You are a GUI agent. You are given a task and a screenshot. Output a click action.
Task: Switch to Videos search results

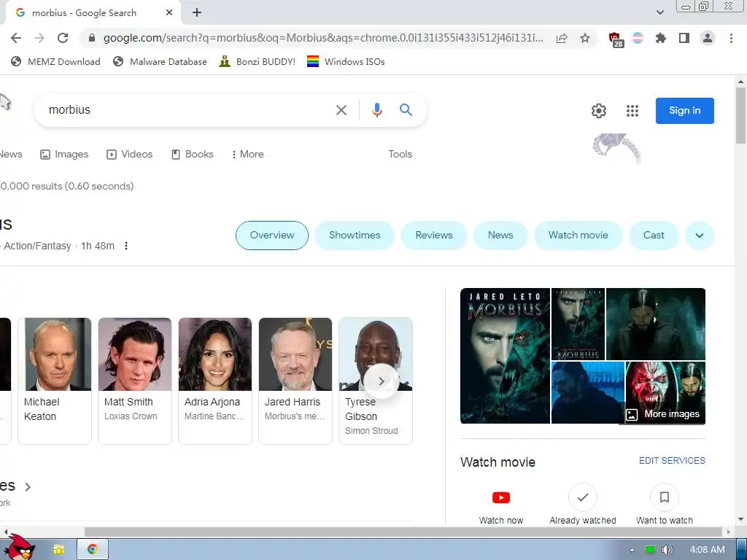pyautogui.click(x=130, y=155)
